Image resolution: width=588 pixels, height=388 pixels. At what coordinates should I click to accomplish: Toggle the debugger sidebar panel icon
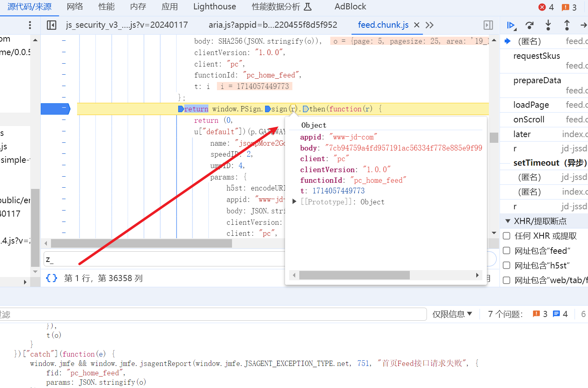488,25
